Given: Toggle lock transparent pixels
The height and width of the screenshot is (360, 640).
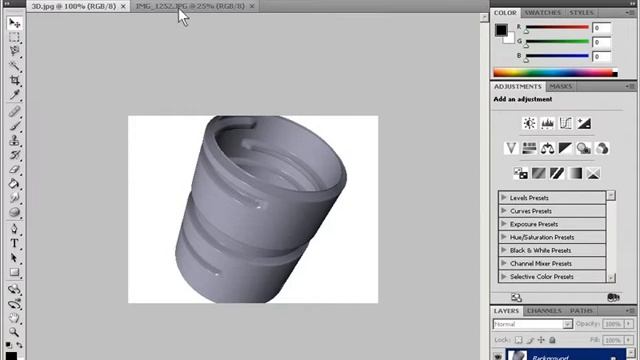Looking at the screenshot, I should coord(518,340).
